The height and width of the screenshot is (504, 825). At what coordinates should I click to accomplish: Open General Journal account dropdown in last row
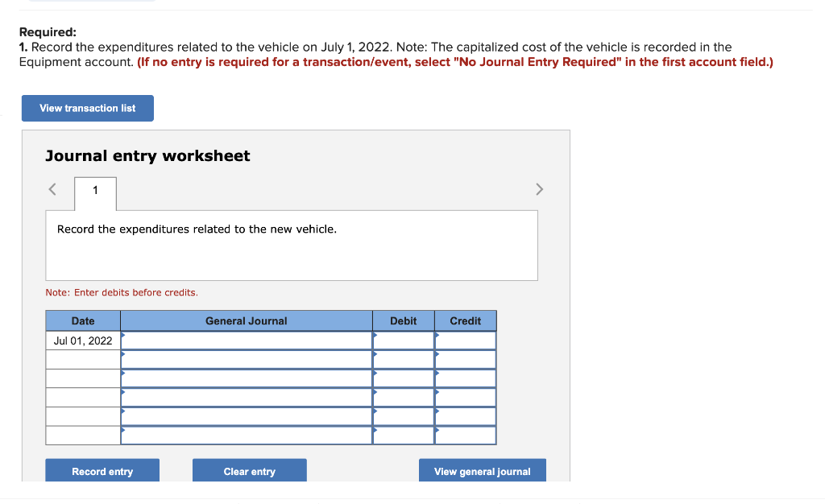coord(247,435)
